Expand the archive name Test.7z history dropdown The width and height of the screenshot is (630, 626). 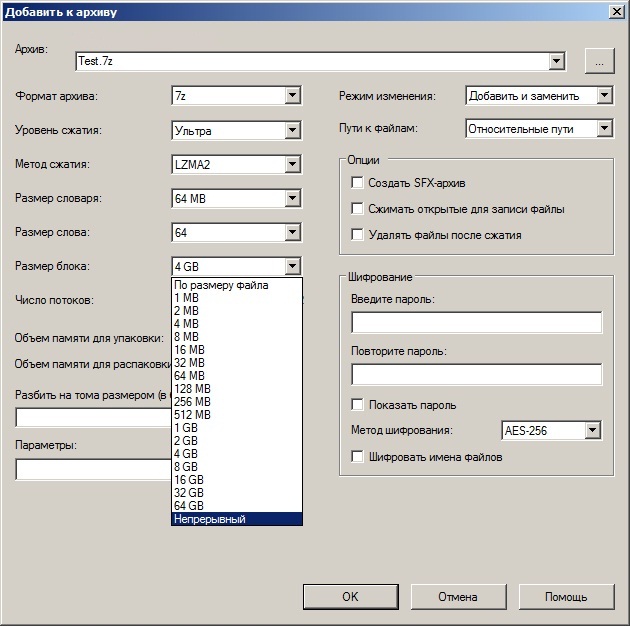556,61
